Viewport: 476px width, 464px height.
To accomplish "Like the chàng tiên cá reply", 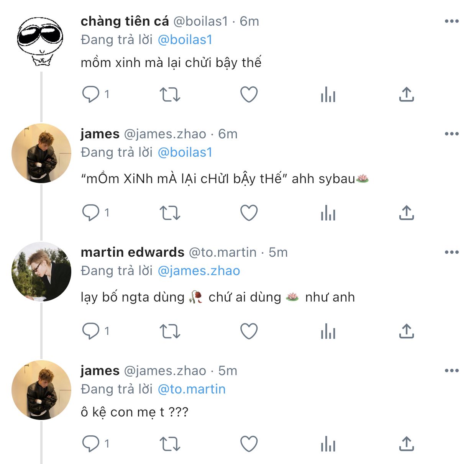I will pos(249,94).
